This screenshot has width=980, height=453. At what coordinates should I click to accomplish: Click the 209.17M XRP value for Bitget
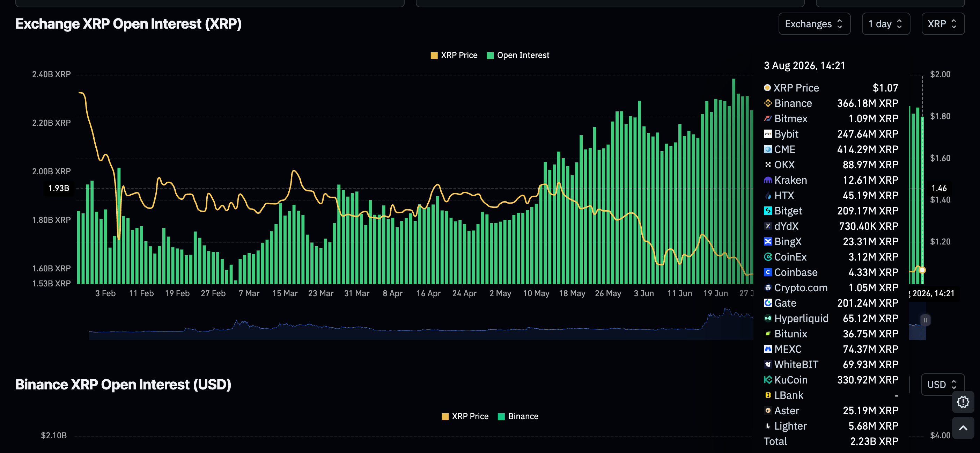[867, 211]
